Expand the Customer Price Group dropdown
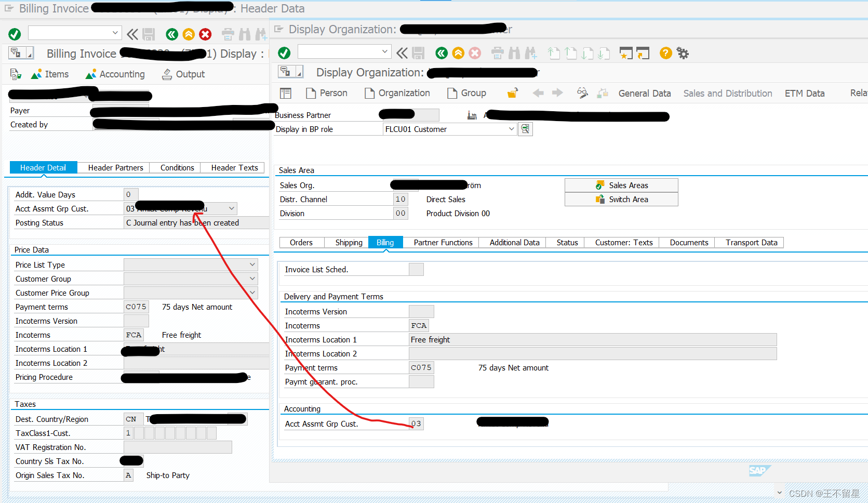 click(252, 293)
